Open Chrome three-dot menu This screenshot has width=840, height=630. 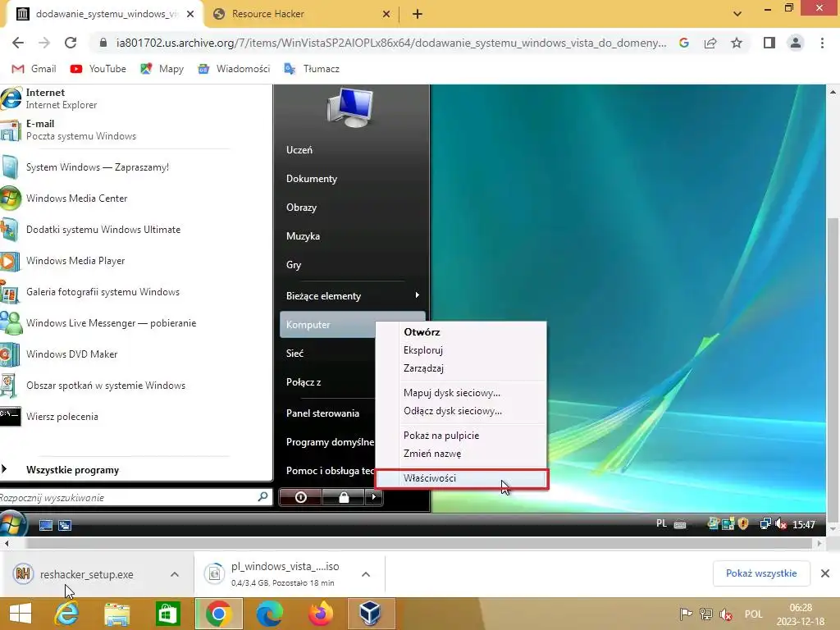pos(822,43)
